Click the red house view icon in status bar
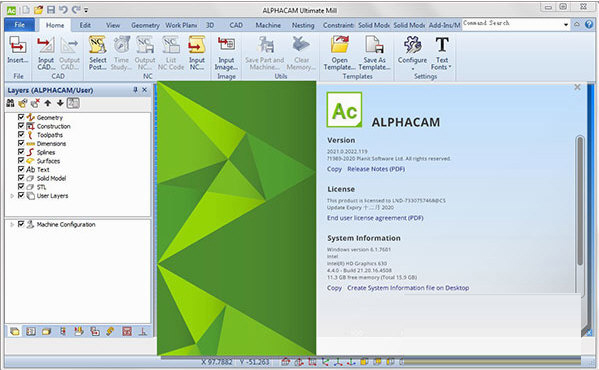The height and width of the screenshot is (370, 599). tap(285, 361)
